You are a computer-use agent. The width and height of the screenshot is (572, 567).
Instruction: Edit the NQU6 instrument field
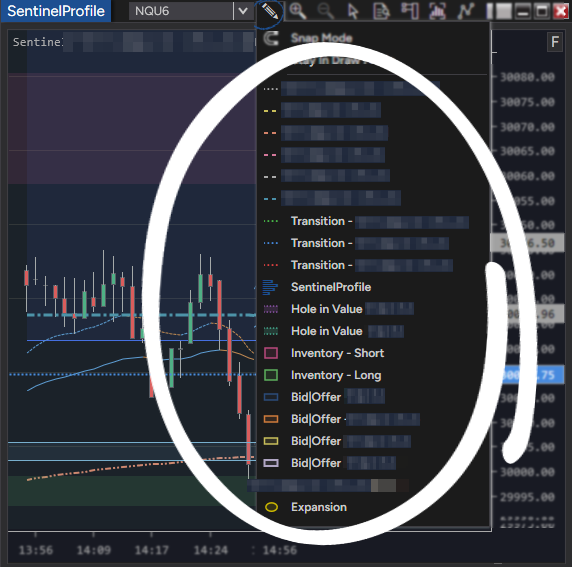click(181, 11)
